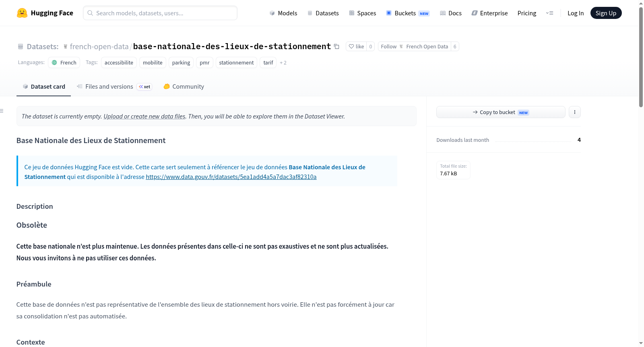Image resolution: width=644 pixels, height=347 pixels.
Task: Focus the search models, datasets, users field
Action: (160, 13)
